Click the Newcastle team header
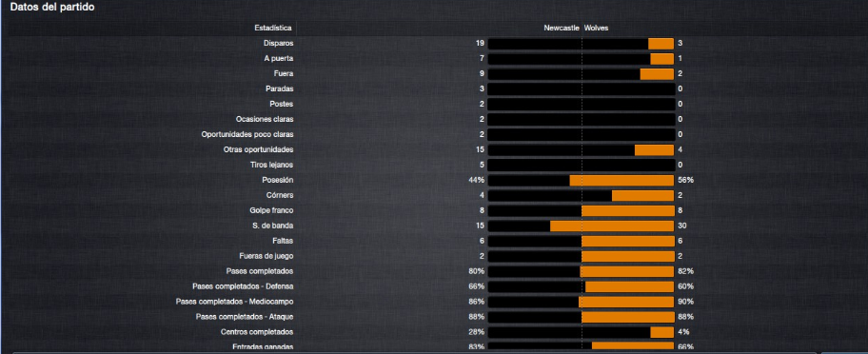The width and height of the screenshot is (868, 354). 562,29
